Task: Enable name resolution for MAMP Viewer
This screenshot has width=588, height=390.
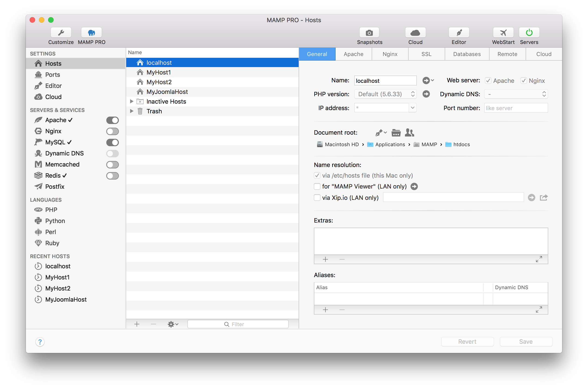Action: (317, 186)
